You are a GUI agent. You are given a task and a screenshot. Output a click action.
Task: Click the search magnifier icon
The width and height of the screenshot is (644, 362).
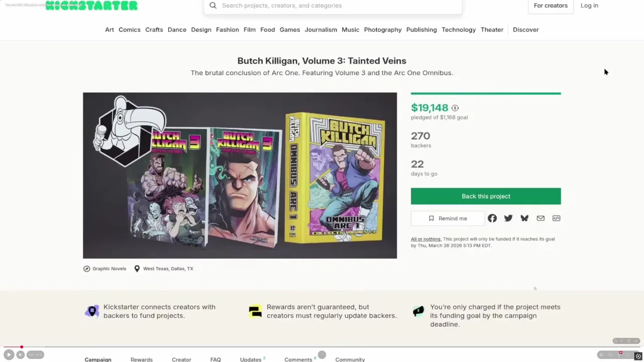tap(213, 6)
